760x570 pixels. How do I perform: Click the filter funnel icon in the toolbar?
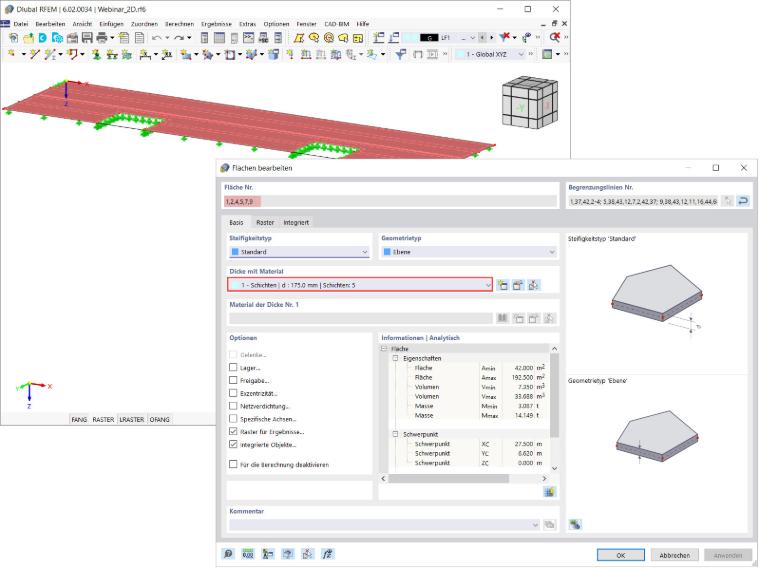point(400,54)
